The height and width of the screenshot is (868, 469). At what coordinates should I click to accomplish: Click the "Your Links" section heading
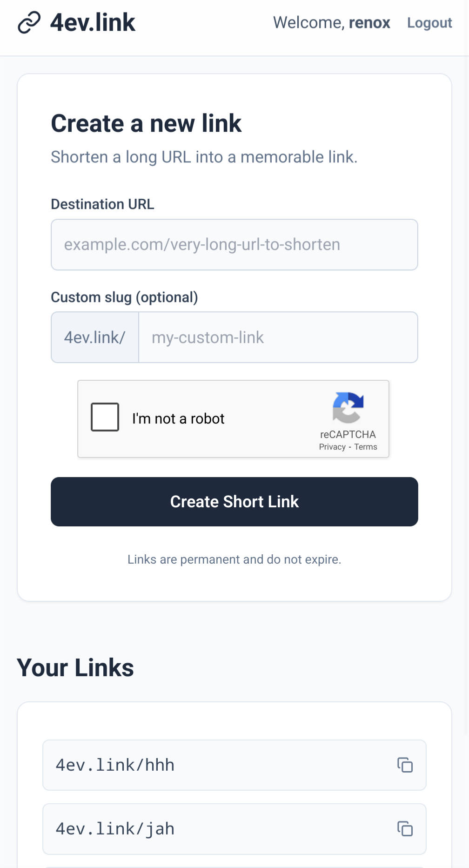[75, 668]
